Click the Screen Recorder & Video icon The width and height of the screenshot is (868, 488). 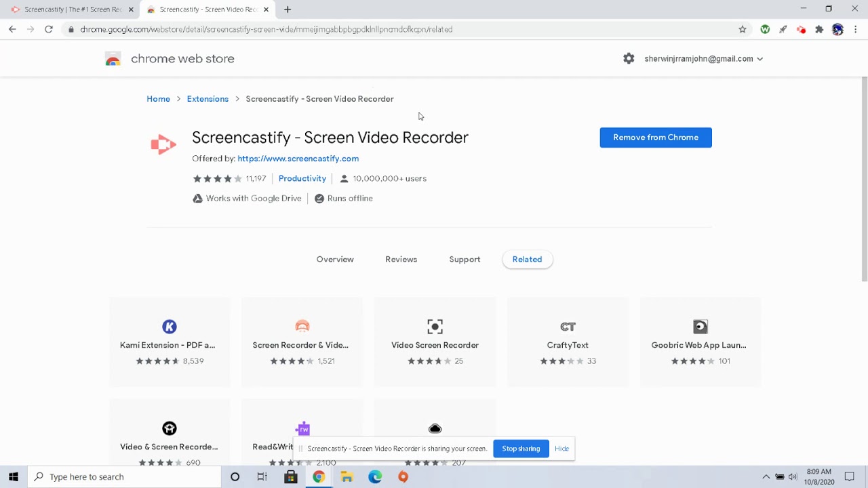302,327
